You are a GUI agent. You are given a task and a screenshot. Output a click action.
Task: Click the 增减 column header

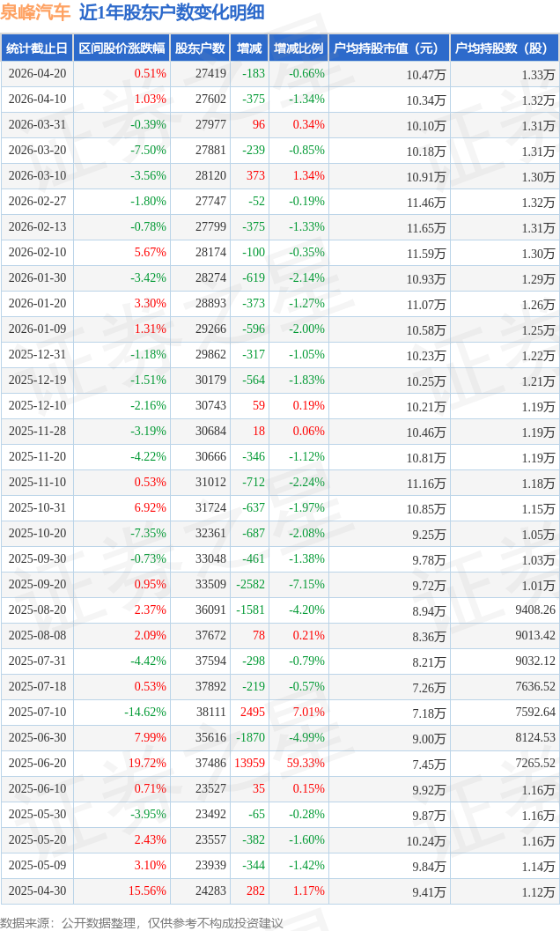click(x=249, y=48)
